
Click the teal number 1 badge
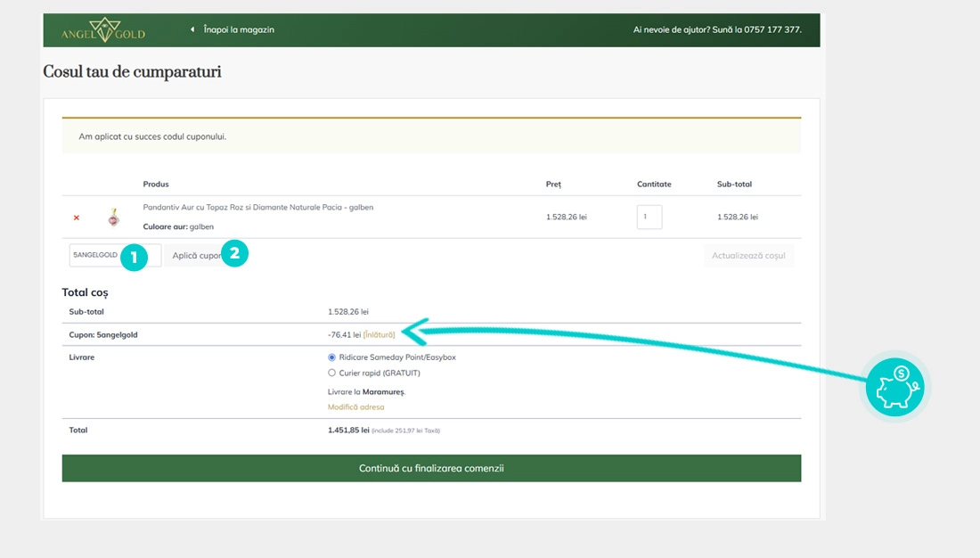point(134,257)
